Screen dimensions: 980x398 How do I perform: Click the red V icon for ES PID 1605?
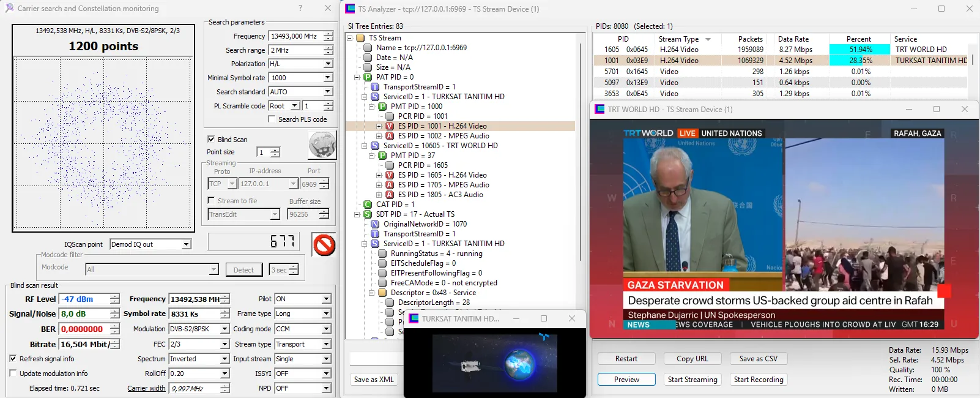click(390, 175)
